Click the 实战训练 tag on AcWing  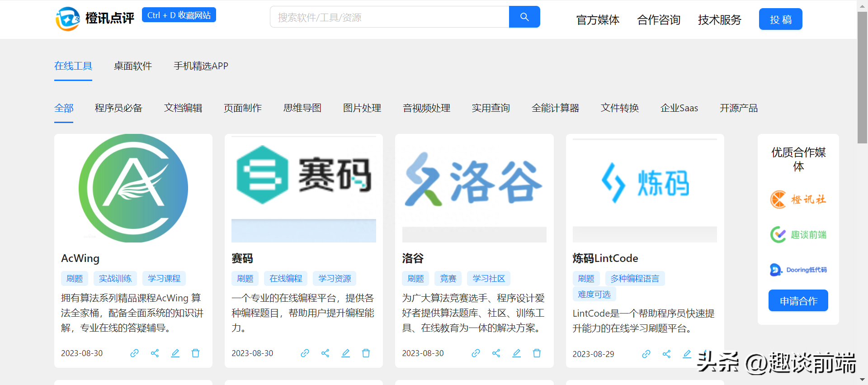tap(115, 278)
